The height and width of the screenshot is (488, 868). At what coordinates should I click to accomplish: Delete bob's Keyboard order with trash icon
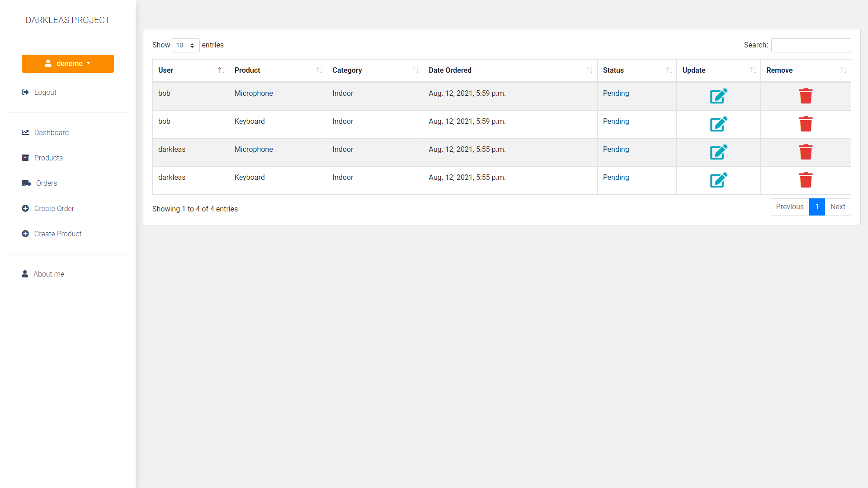tap(806, 124)
